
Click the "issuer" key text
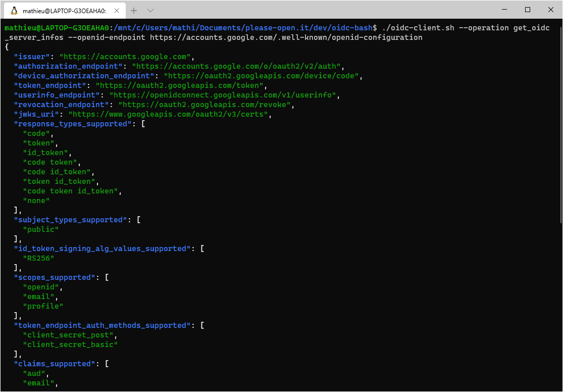pyautogui.click(x=32, y=57)
